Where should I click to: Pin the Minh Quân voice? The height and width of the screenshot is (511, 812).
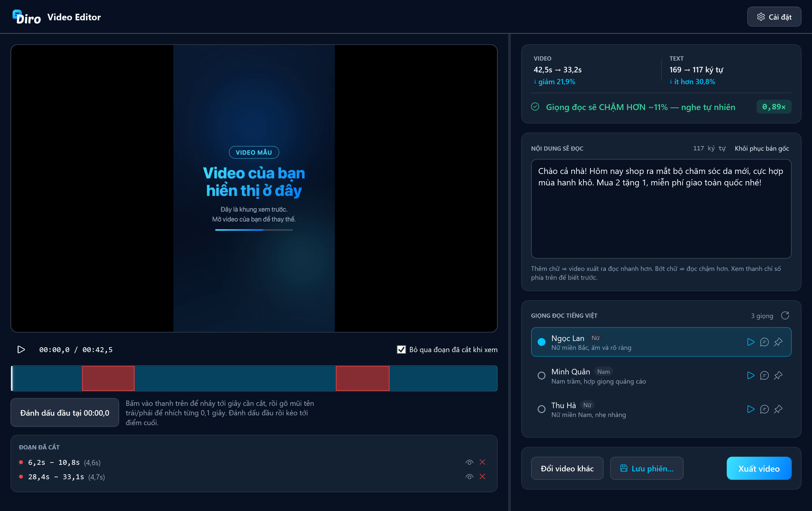778,375
